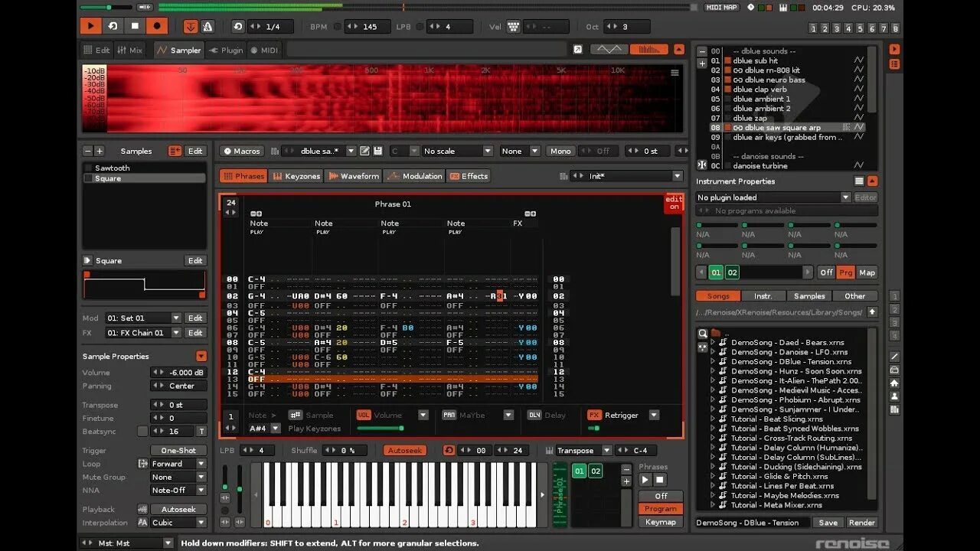Click the One-Shot trigger button
Viewport: 980px width, 551px height.
pos(178,450)
